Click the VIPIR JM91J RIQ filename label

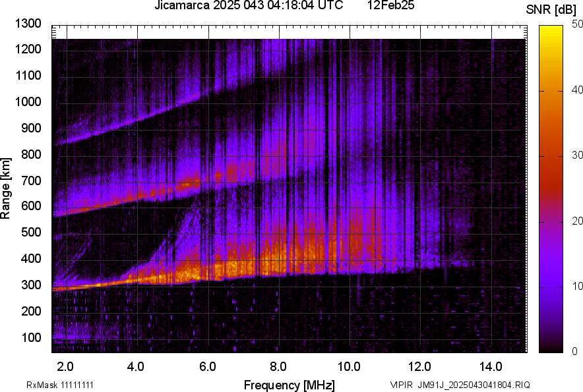[x=460, y=385]
